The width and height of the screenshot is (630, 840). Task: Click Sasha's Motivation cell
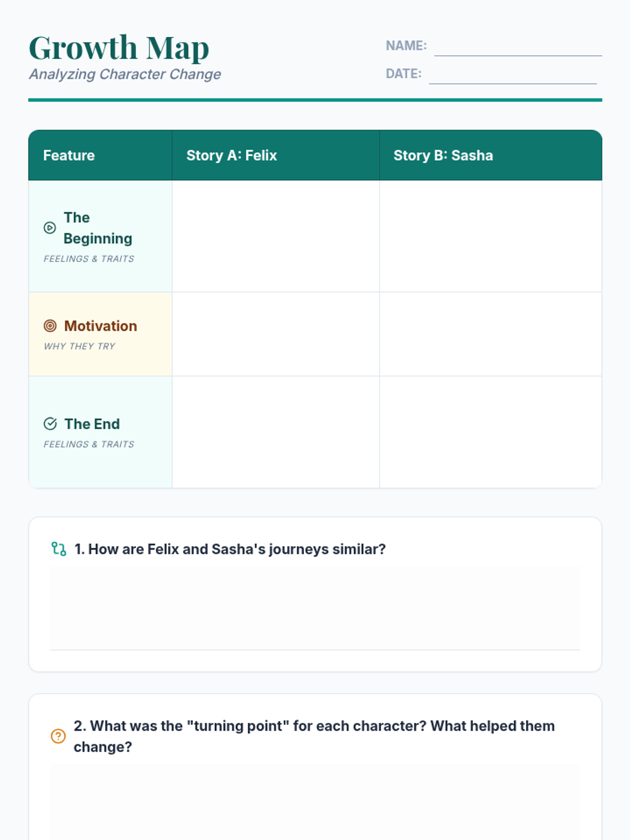491,334
